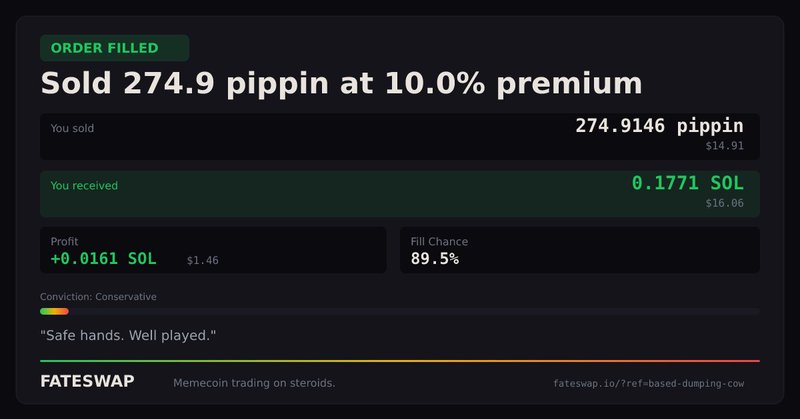Click the 'Safe hands. Well played.' quote
The image size is (800, 419).
(x=128, y=334)
